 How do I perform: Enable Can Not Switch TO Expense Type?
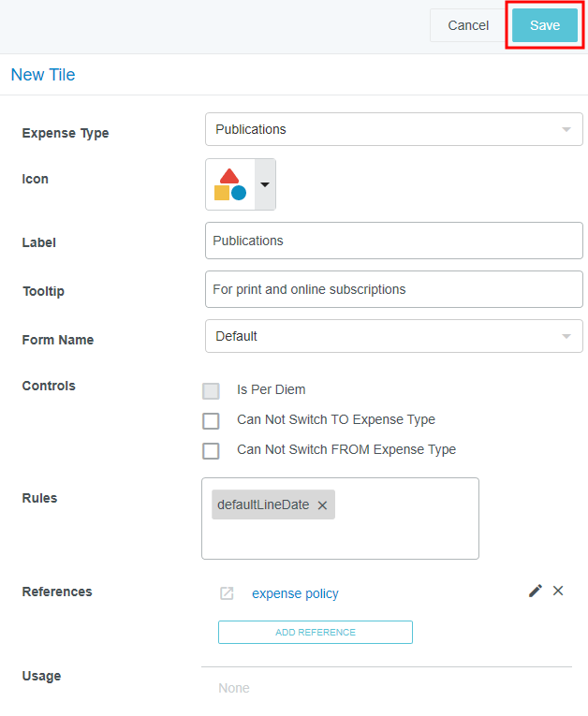[212, 421]
